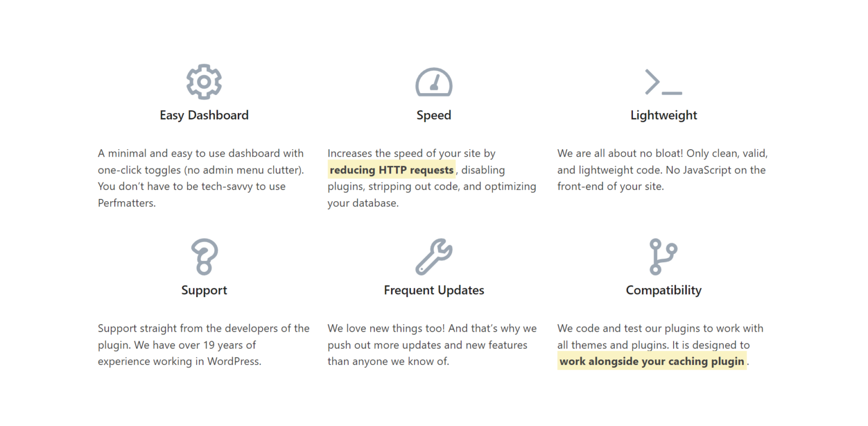The image size is (868, 426).
Task: Click the 'no bloat' Lightweight description
Action: (x=663, y=169)
